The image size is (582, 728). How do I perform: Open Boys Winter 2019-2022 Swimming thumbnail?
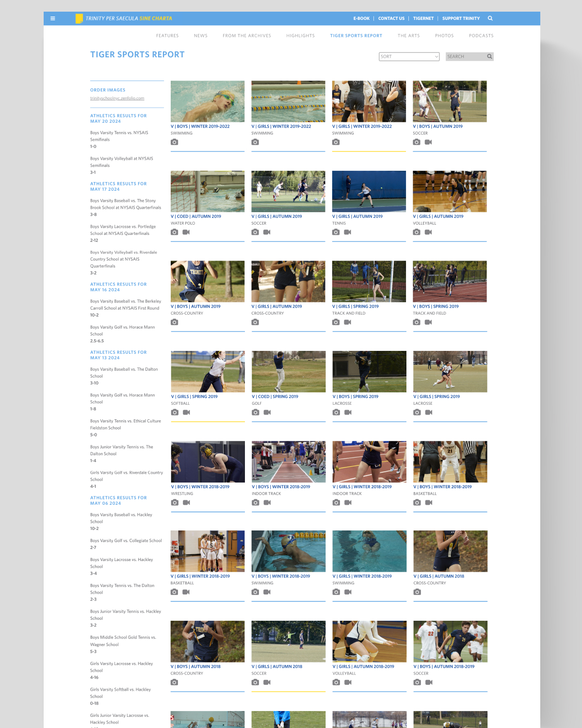click(x=208, y=101)
